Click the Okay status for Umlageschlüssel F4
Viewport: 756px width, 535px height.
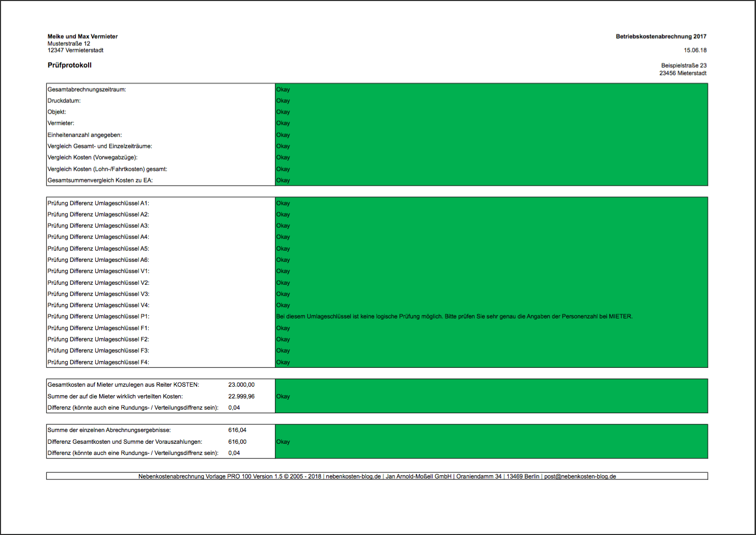[x=283, y=362]
